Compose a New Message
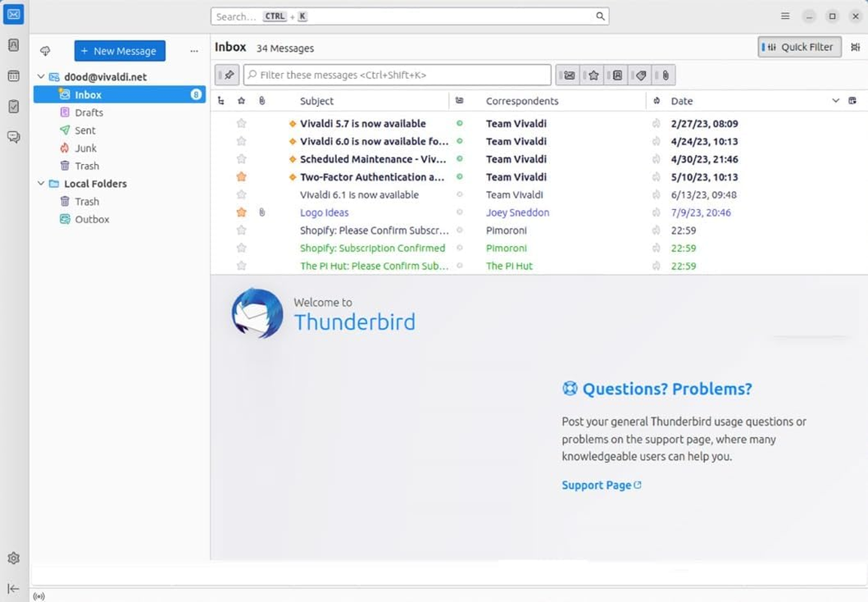 (x=120, y=50)
